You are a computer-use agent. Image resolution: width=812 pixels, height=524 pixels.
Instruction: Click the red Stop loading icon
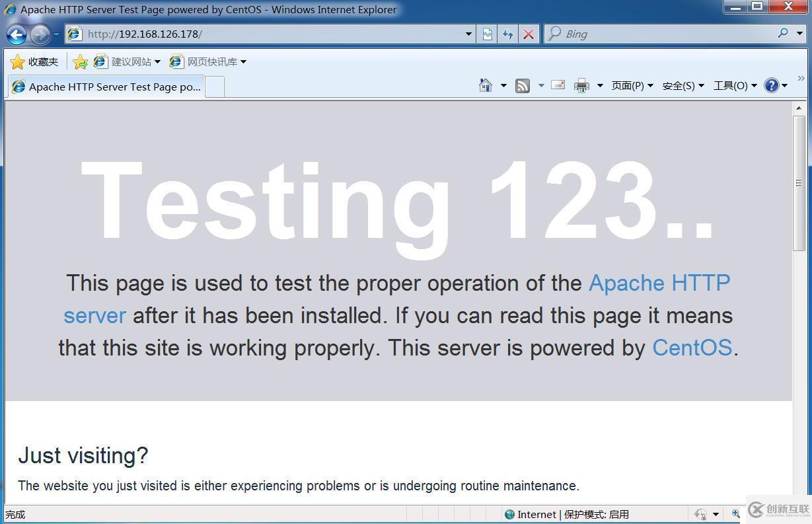coord(528,34)
